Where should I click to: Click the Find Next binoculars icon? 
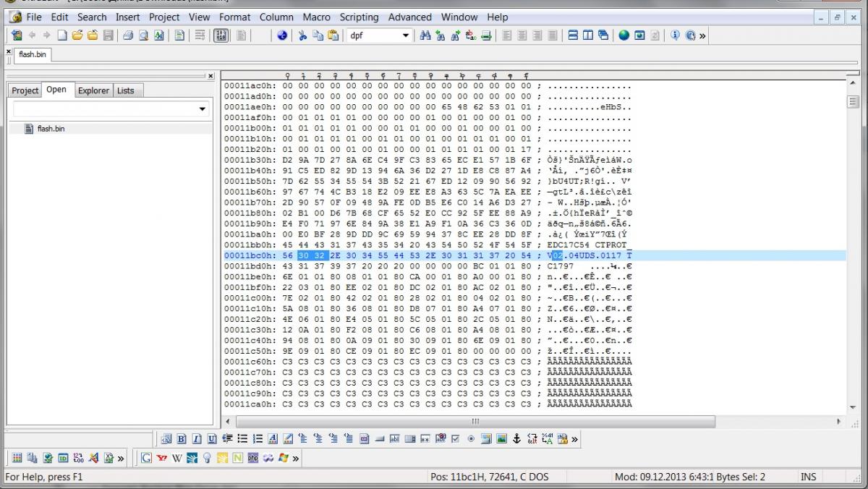tap(456, 35)
